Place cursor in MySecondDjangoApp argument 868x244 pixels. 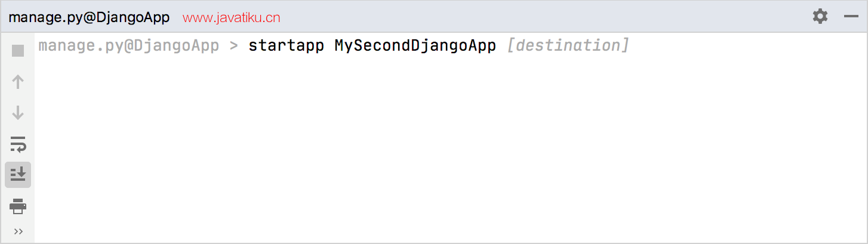[x=415, y=46]
